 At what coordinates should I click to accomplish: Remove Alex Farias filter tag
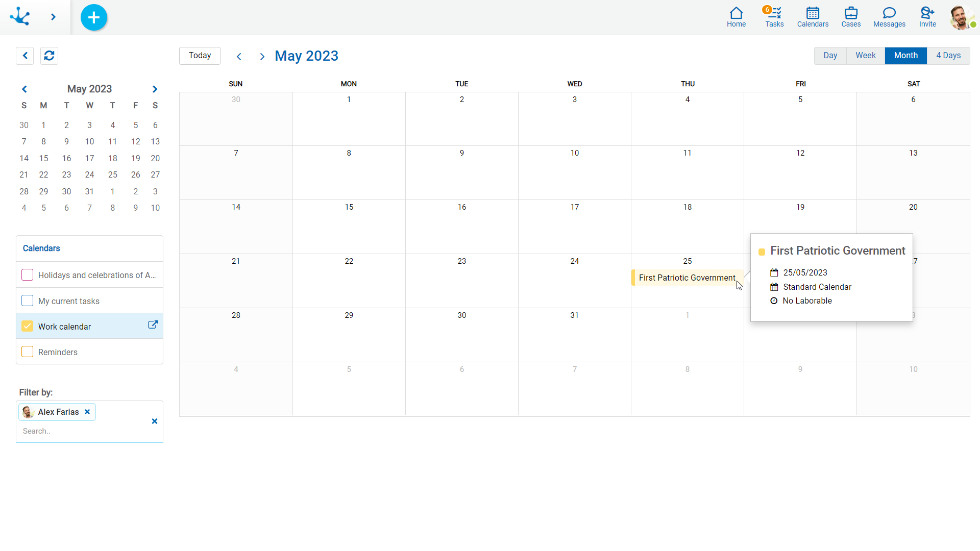(x=87, y=412)
